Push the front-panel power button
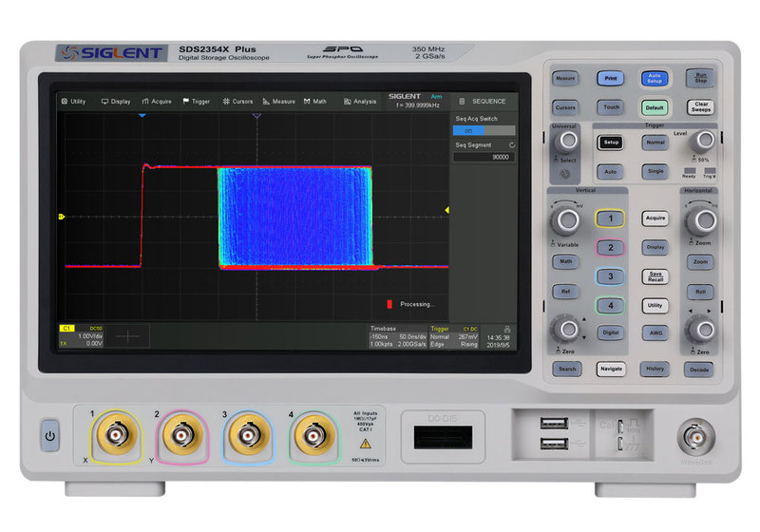 (50, 436)
